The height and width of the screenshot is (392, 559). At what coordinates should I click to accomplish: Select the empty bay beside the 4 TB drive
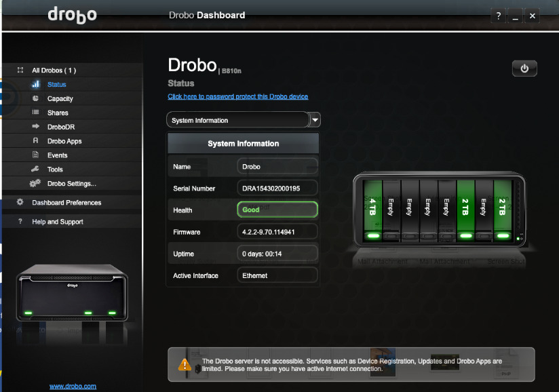391,211
